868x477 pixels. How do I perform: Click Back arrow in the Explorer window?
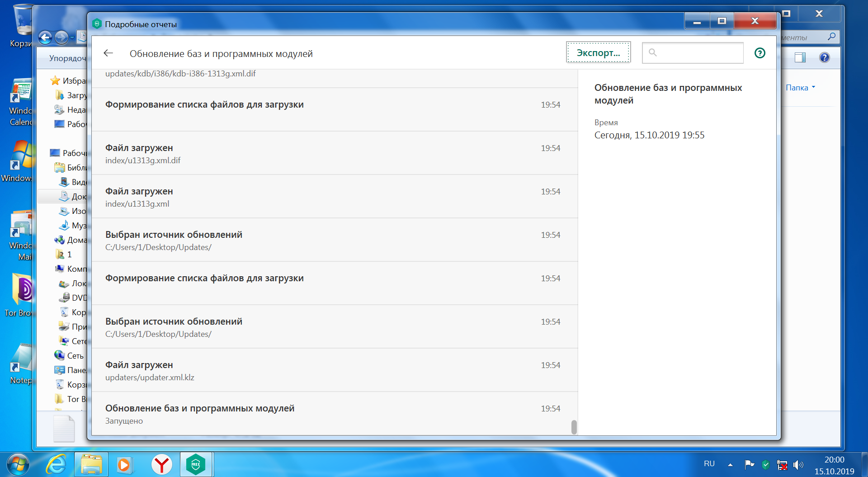(45, 37)
